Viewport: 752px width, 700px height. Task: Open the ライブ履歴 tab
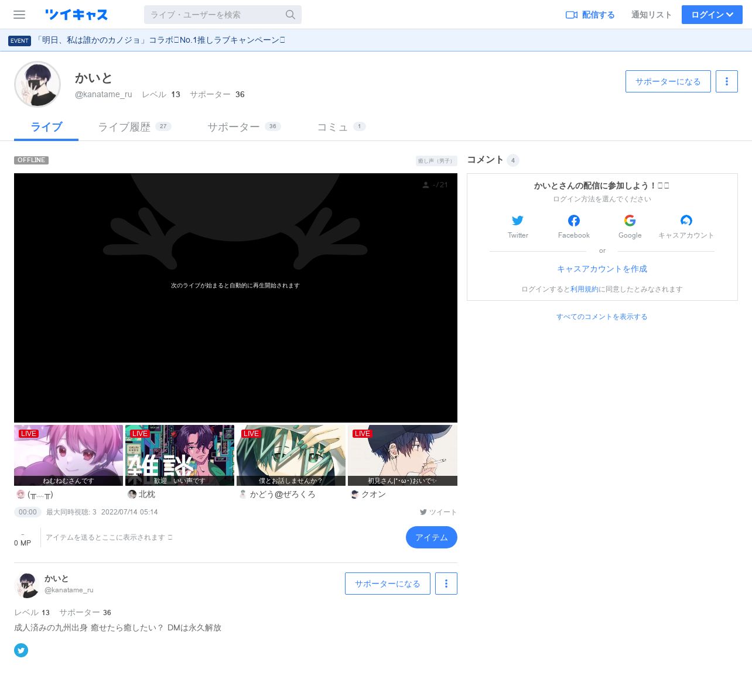coord(134,127)
